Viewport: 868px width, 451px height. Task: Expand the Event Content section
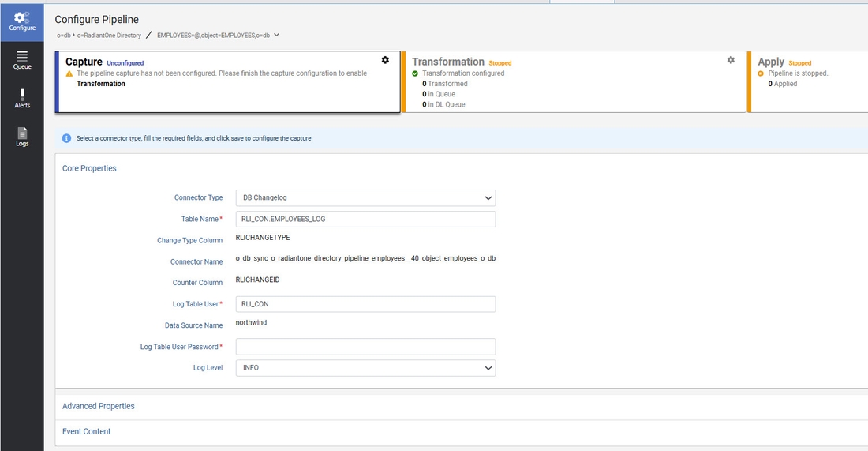click(x=86, y=431)
